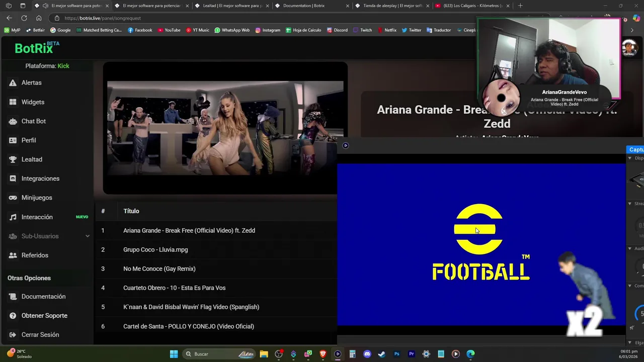Open the Minijuegos menu item
The height and width of the screenshot is (362, 644).
tap(46, 198)
